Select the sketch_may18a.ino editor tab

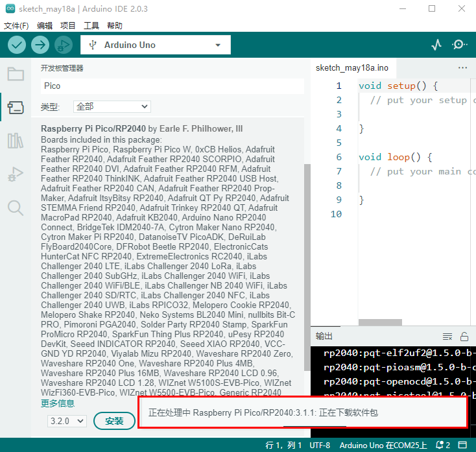352,67
